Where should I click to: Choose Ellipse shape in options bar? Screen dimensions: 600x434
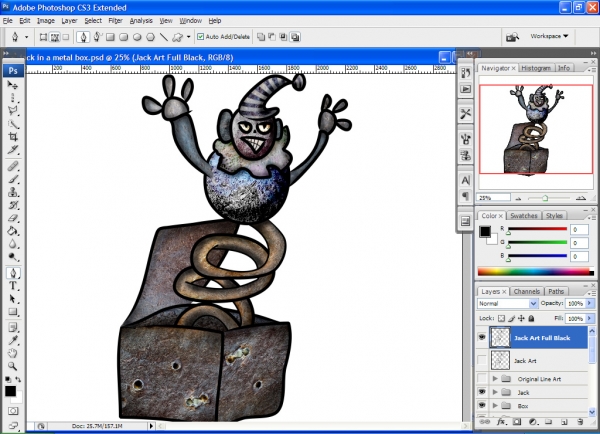(x=137, y=37)
